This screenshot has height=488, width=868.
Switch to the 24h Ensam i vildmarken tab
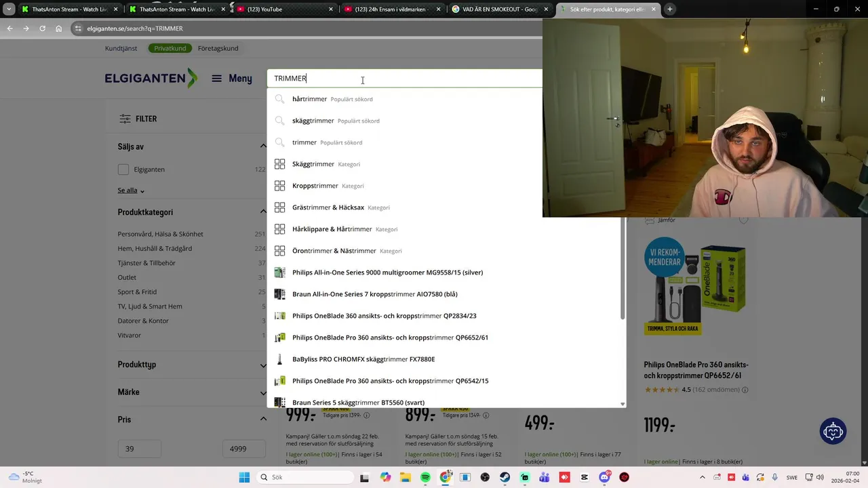click(392, 9)
